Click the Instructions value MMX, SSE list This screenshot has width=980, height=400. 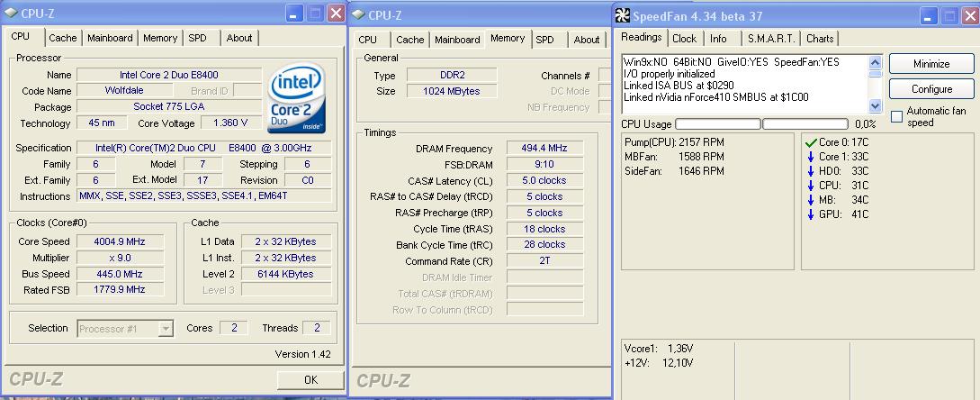203,196
